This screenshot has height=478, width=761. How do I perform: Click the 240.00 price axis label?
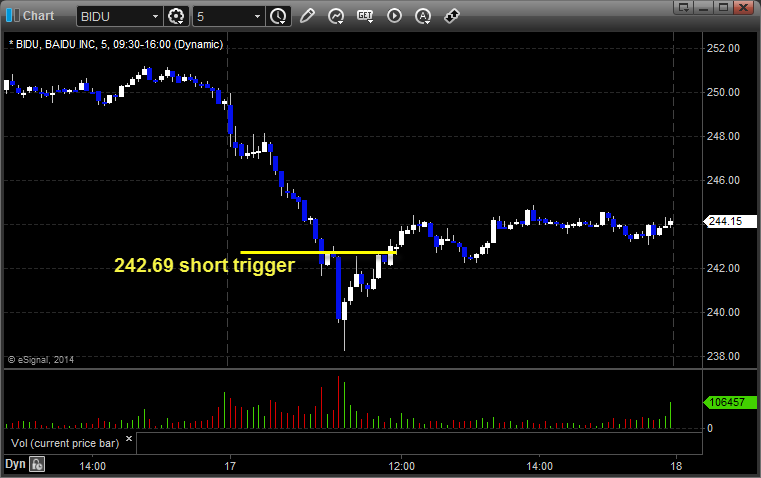pos(723,312)
